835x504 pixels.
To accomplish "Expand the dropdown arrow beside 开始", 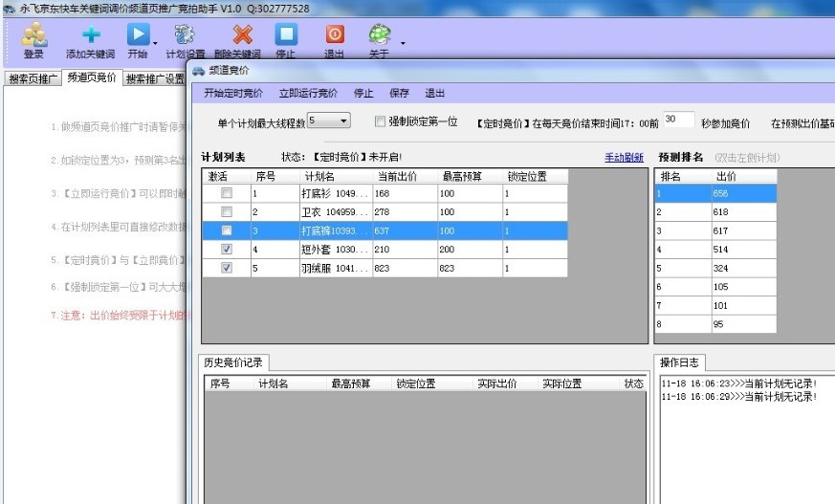I will [155, 43].
